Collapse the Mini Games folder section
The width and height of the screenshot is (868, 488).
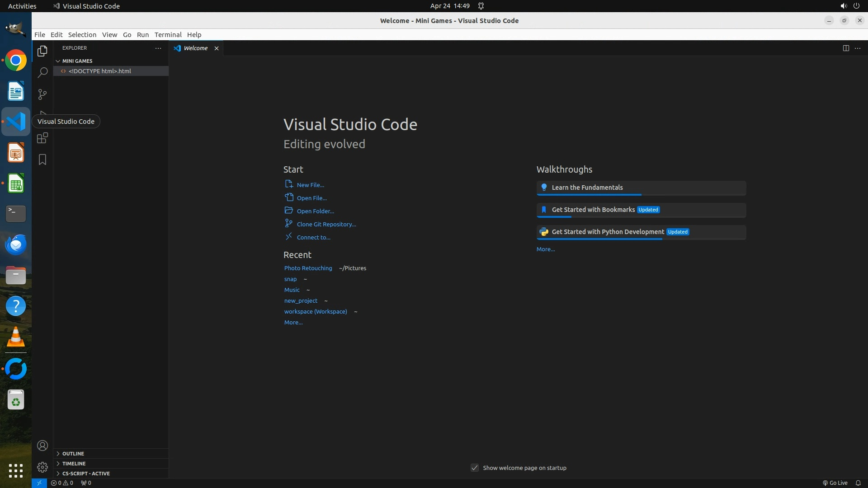77,61
